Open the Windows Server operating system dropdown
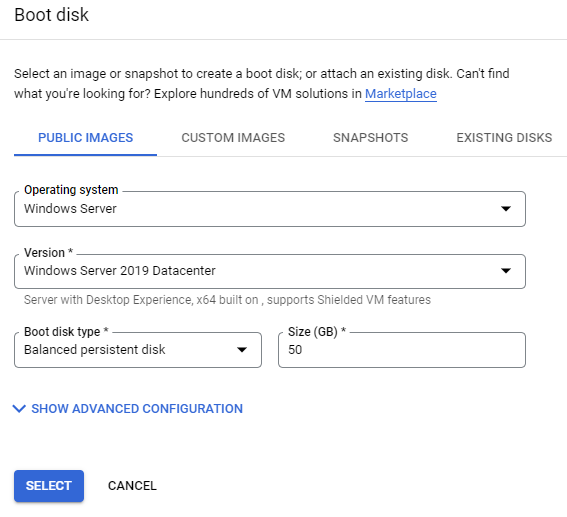Image resolution: width=567 pixels, height=517 pixels. [270, 209]
